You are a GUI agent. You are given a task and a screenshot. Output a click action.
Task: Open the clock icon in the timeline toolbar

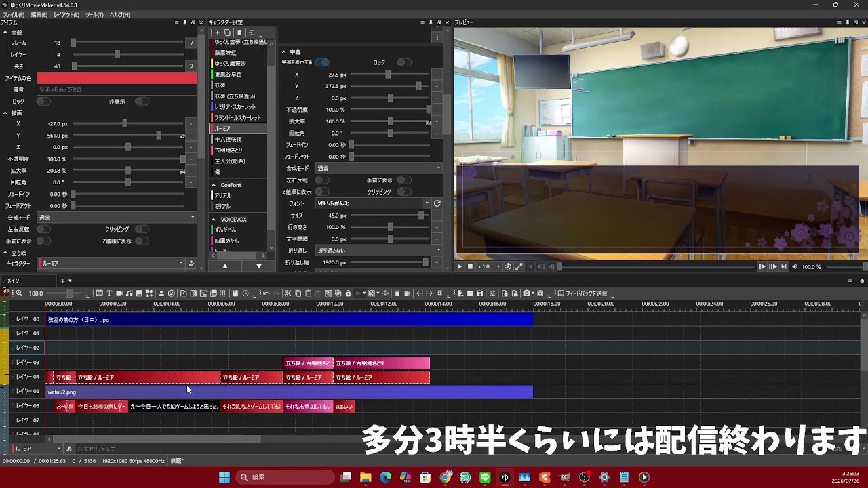click(245, 293)
